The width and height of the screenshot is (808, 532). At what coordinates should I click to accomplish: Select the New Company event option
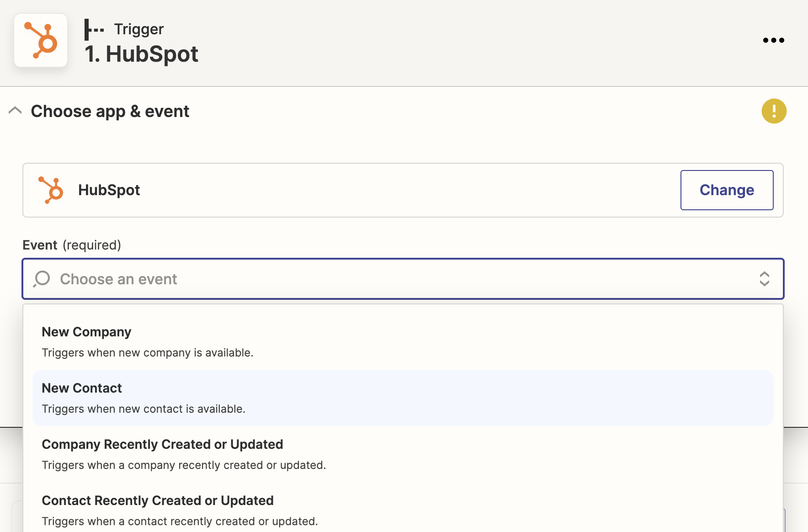tap(403, 341)
